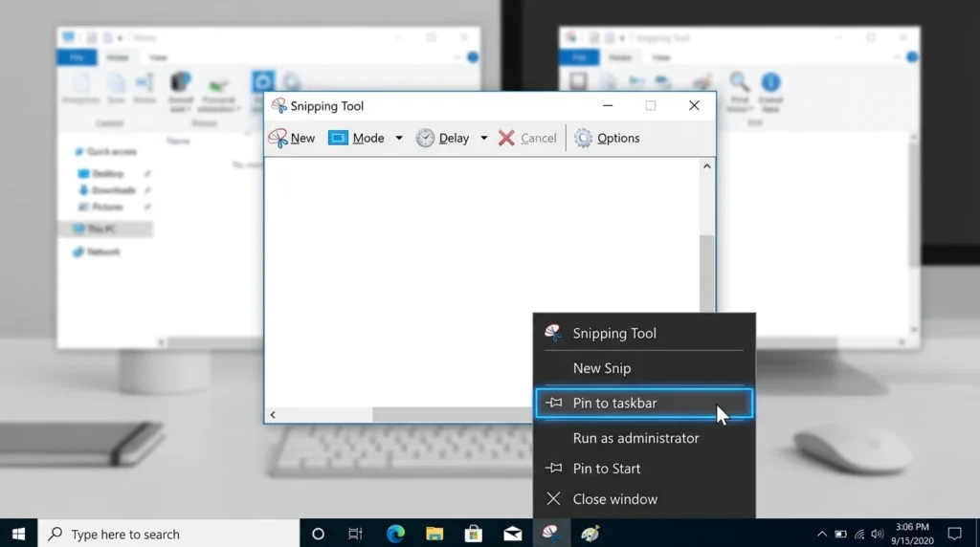Open the Mode dropdown arrow
Screen dimensions: 980x547
coord(399,138)
